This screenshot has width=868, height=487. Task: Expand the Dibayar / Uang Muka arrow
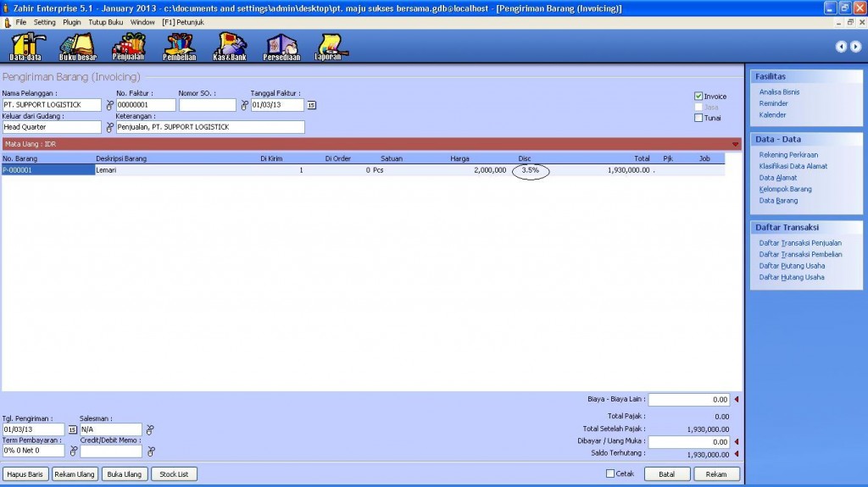(736, 442)
